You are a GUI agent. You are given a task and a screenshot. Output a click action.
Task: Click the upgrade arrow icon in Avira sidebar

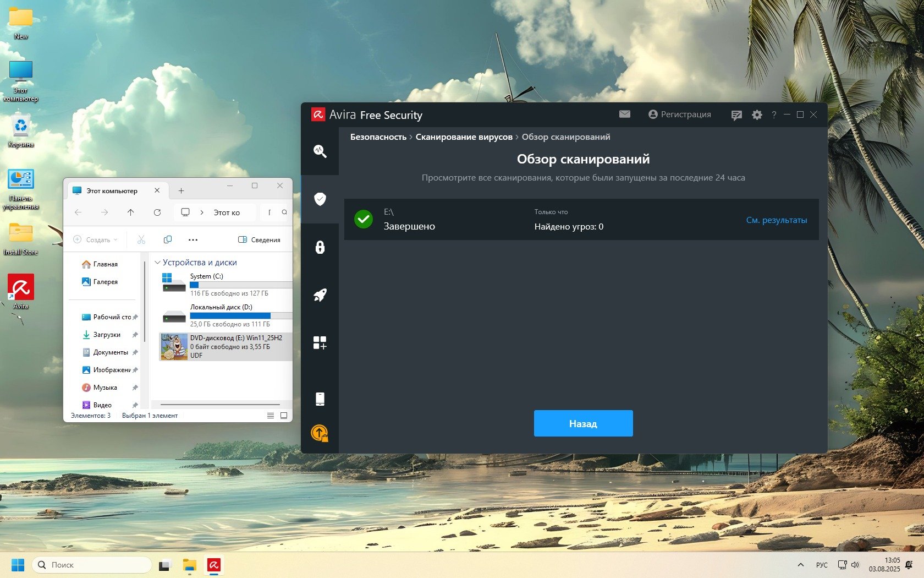(x=320, y=433)
